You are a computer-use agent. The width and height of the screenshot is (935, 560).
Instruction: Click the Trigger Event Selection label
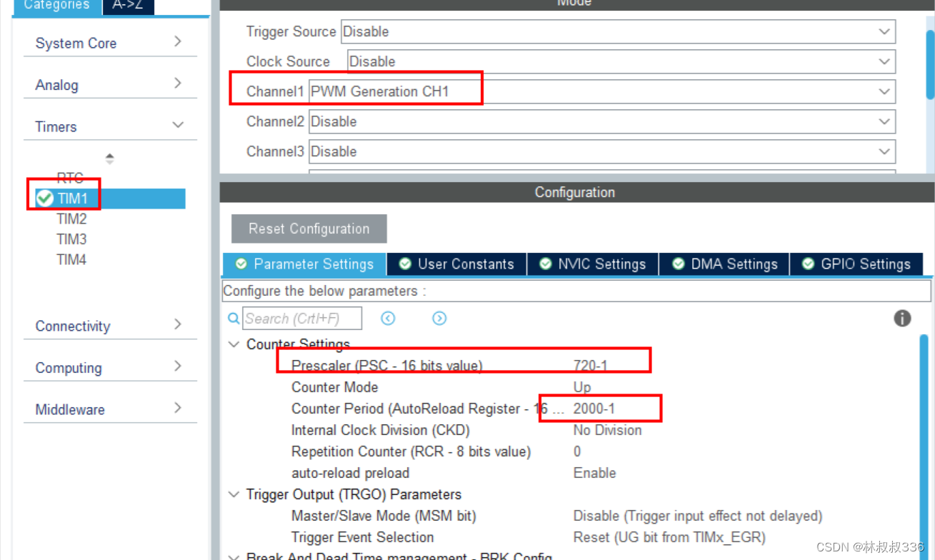[363, 537]
